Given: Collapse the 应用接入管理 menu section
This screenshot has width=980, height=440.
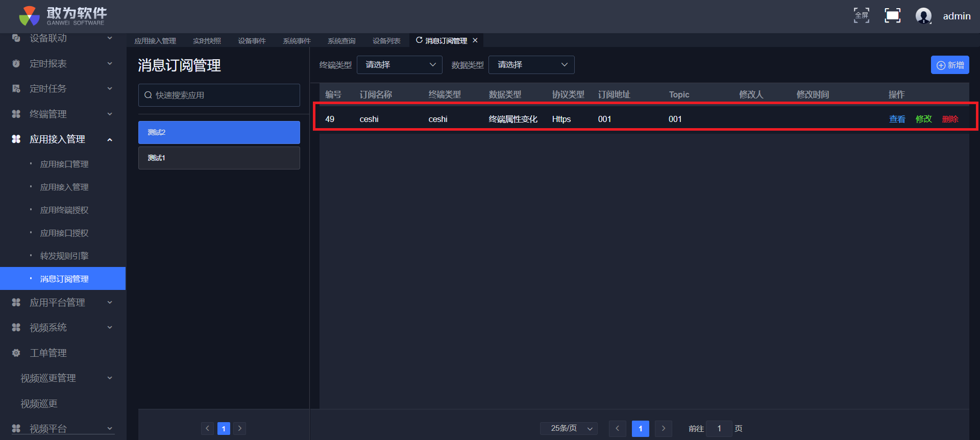Looking at the screenshot, I should click(x=110, y=139).
